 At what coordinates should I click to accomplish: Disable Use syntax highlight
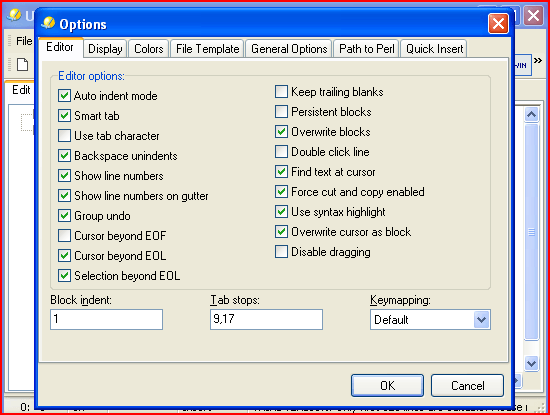tap(281, 212)
